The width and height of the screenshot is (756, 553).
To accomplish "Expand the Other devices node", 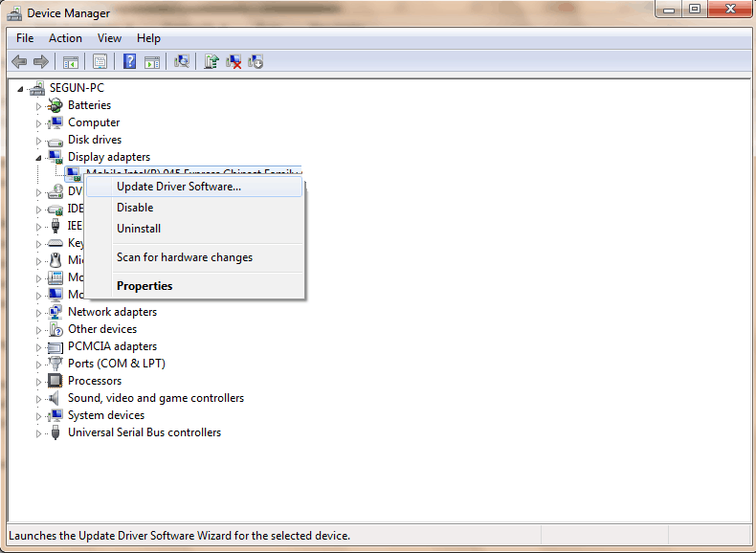I will tap(38, 330).
